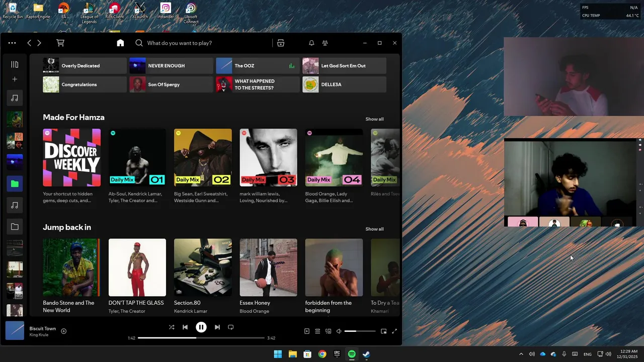Skip to previous track

185,327
